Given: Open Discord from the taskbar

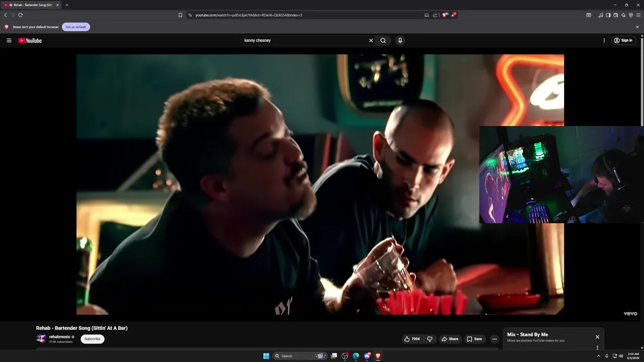Looking at the screenshot, I should coord(367,356).
